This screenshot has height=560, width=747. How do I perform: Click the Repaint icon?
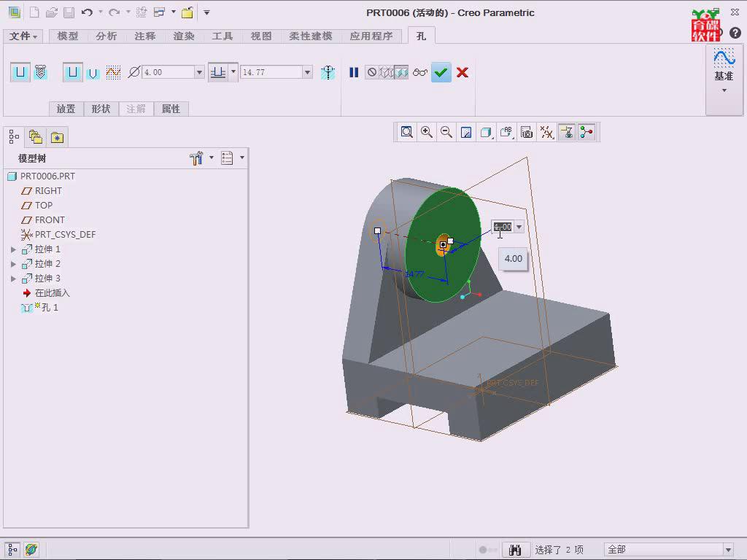tap(466, 133)
